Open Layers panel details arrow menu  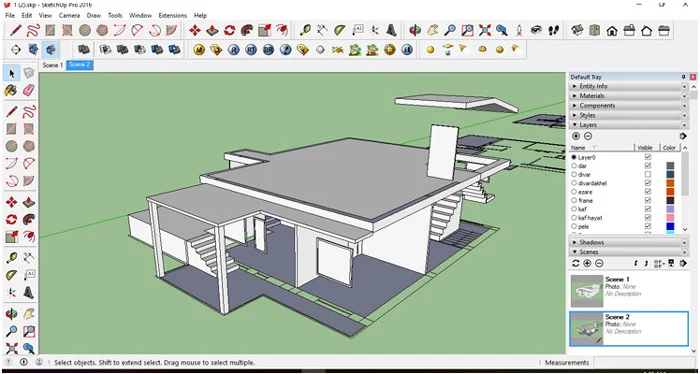click(683, 136)
